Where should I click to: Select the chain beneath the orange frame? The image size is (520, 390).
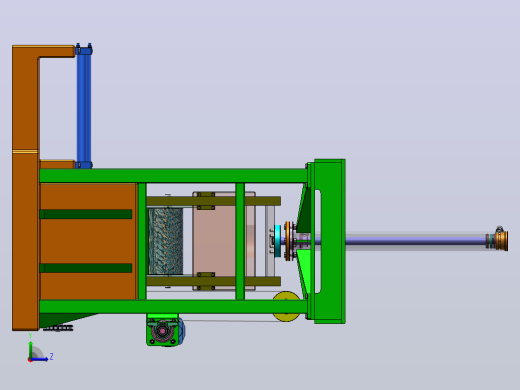58,328
